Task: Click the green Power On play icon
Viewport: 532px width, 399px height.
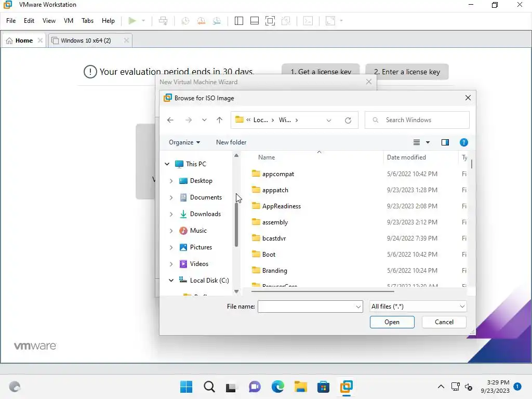Action: pos(132,21)
